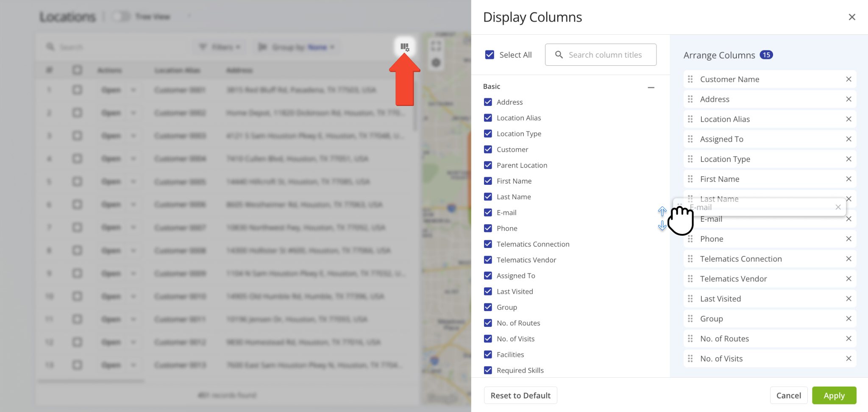Uncheck the Phone checkbox

(488, 228)
